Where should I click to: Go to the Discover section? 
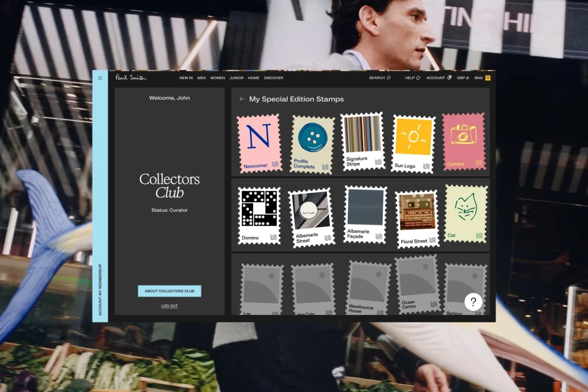point(273,78)
